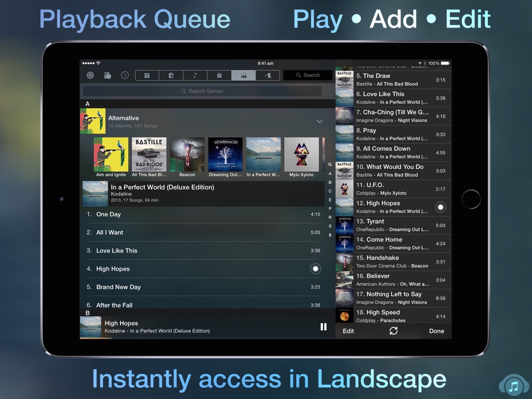Screen dimensions: 532x399
Task: Play queue item 13. Tyrant
Action: coord(394,225)
